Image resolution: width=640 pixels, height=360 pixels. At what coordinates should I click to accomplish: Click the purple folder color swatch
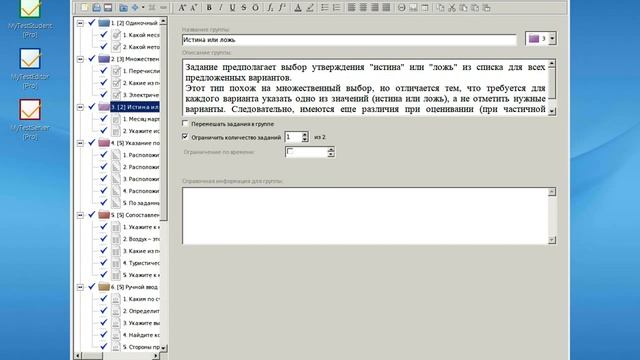534,39
